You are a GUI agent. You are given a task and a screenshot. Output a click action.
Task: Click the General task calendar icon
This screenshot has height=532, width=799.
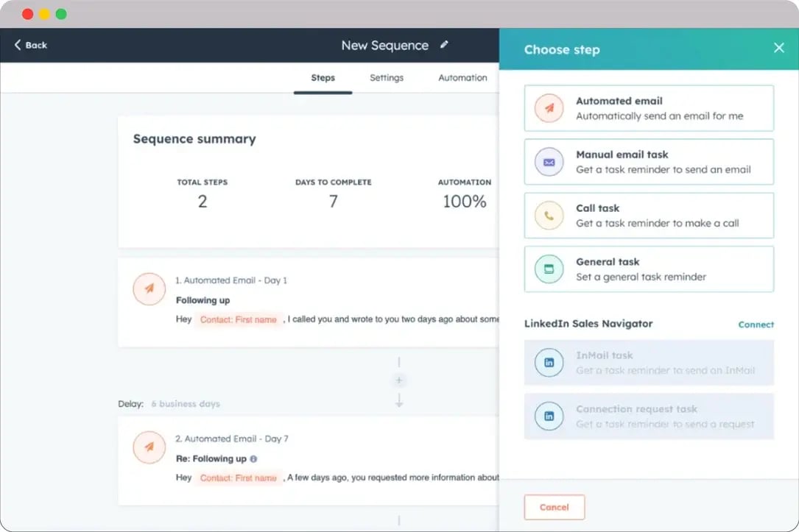(549, 269)
